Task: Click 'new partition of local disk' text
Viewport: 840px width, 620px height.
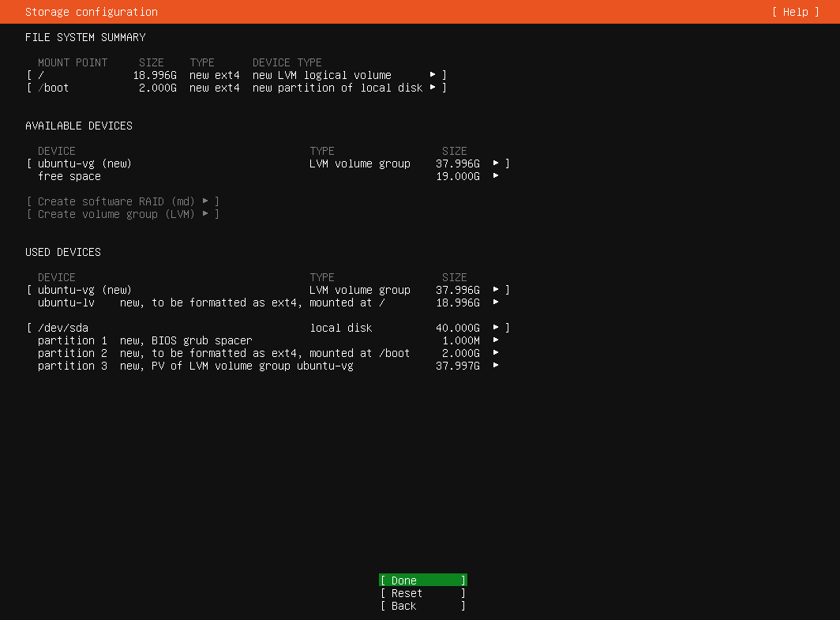Action: pos(338,88)
